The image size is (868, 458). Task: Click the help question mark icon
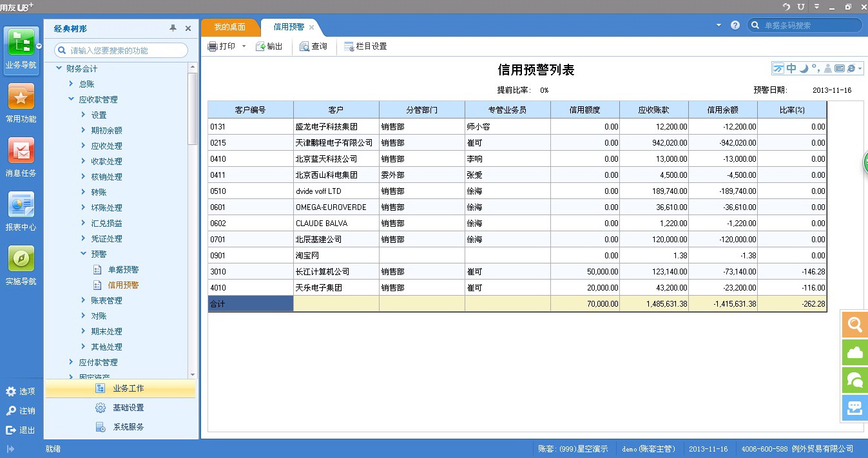tap(735, 25)
